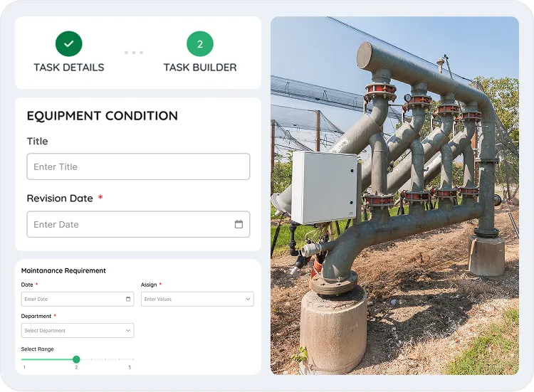
Task: Open calendar icon in Maintenance Date field
Action: pos(128,299)
